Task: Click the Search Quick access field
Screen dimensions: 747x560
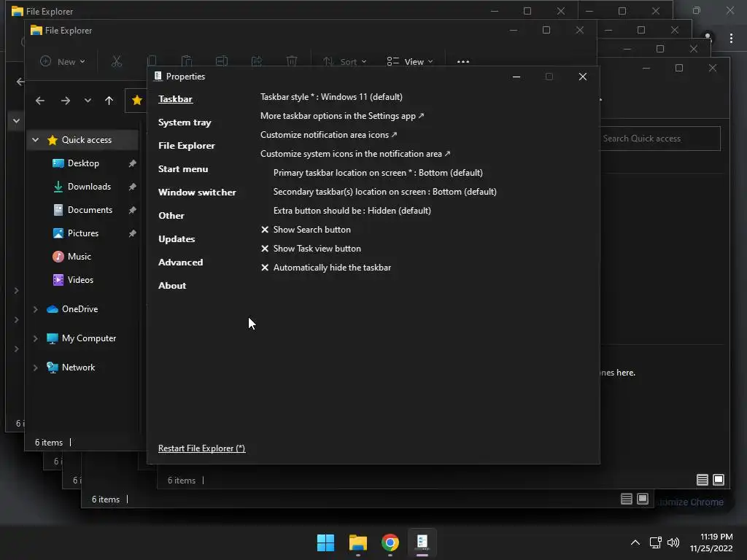Action: [x=659, y=139]
